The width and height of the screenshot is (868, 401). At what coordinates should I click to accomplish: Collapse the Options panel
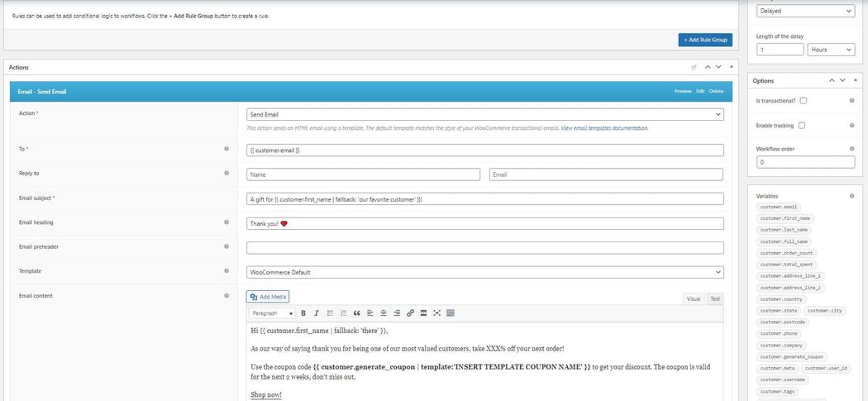click(x=856, y=80)
